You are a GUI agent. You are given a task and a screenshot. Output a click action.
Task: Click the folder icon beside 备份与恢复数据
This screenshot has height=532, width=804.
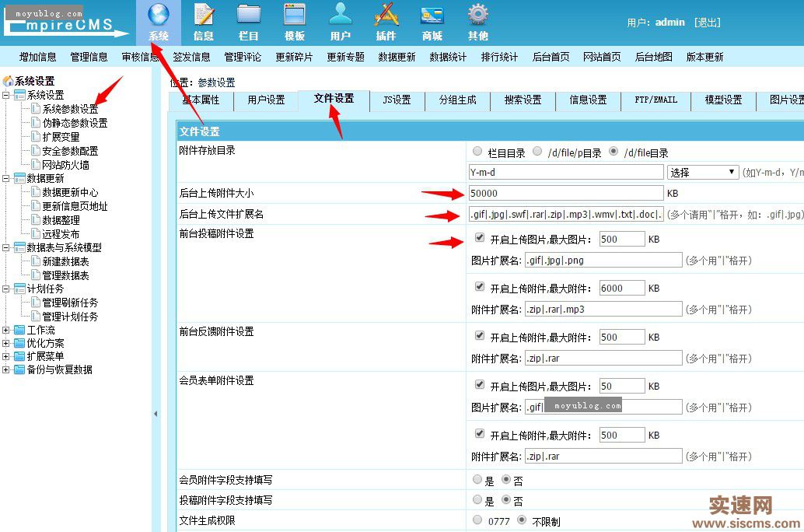[x=19, y=369]
